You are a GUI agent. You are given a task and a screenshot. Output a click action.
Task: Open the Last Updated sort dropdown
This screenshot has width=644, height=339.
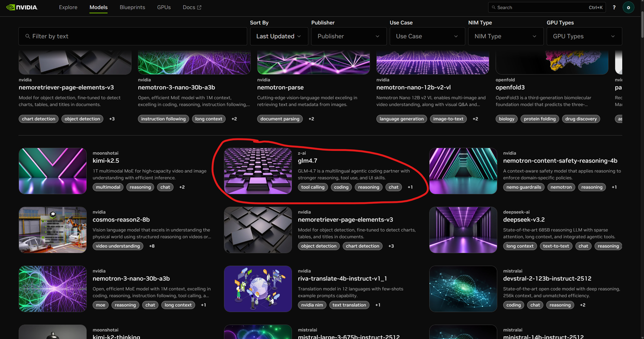(279, 36)
